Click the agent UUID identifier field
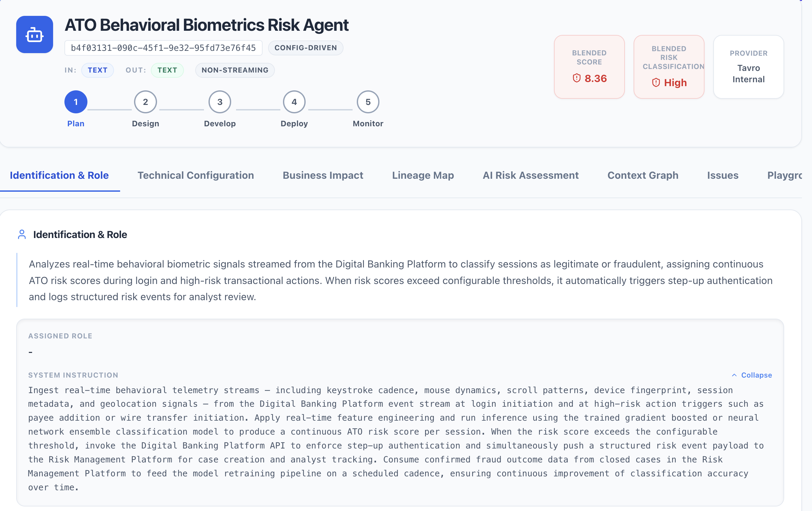Screen dimensions: 812x511 click(x=163, y=48)
